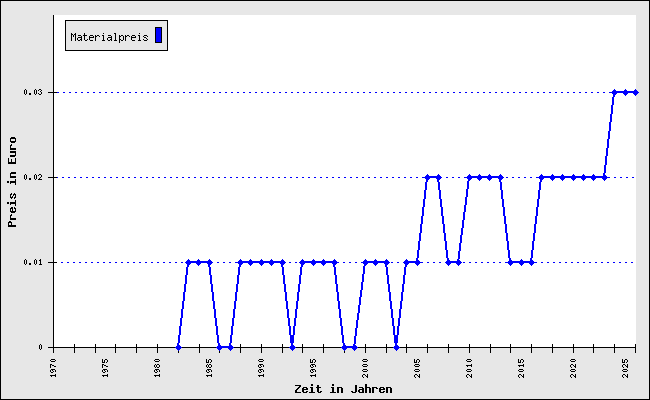Select the 2006 data point at 0.02
The image size is (650, 400).
click(x=427, y=177)
